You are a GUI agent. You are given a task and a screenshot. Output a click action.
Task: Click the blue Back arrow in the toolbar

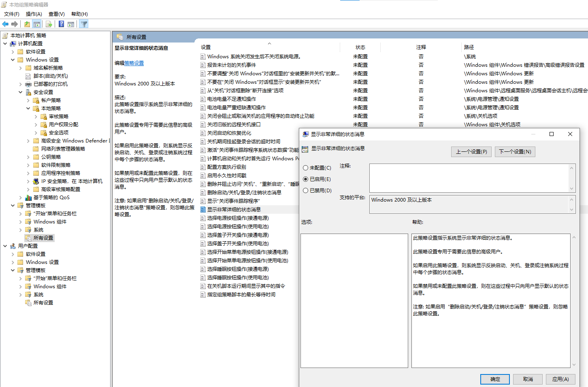[6, 24]
